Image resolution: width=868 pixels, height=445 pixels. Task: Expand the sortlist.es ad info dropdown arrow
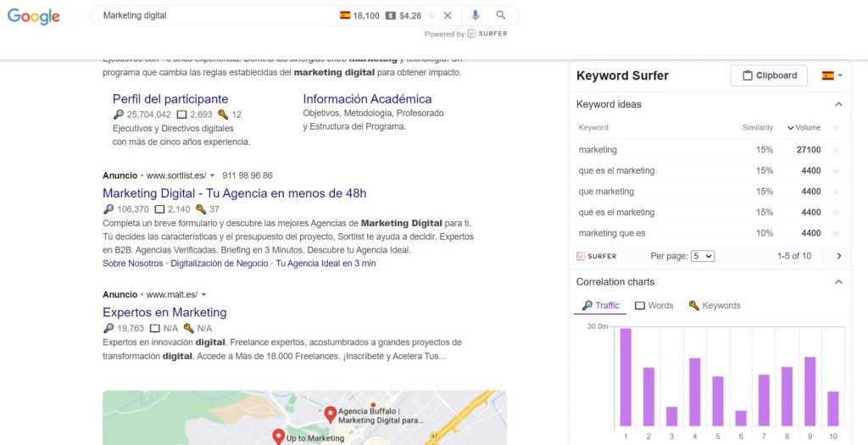[x=212, y=176]
